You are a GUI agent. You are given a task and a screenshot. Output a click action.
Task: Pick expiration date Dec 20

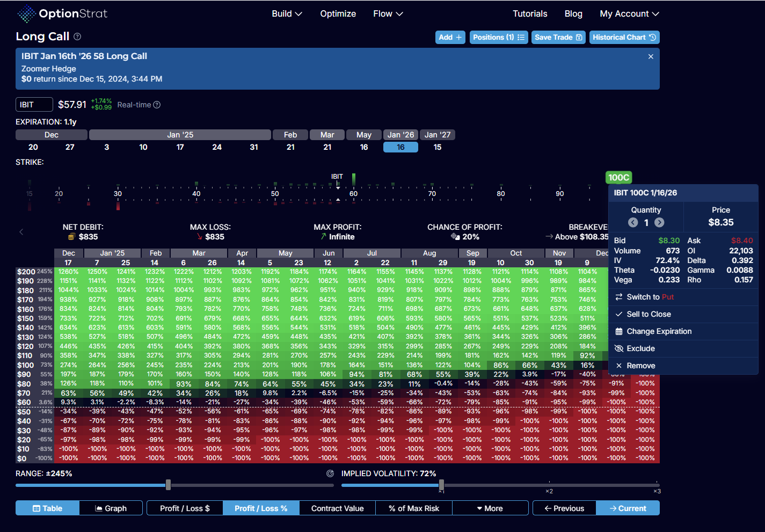click(x=33, y=147)
